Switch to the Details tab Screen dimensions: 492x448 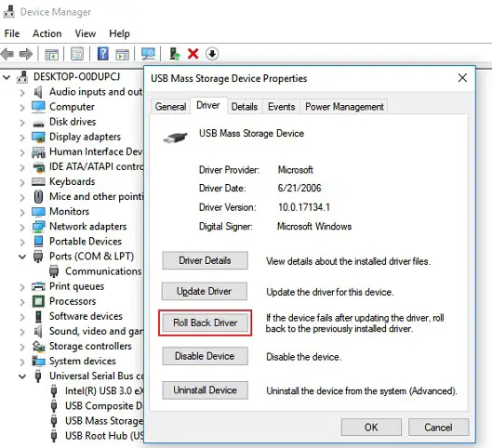tap(245, 107)
